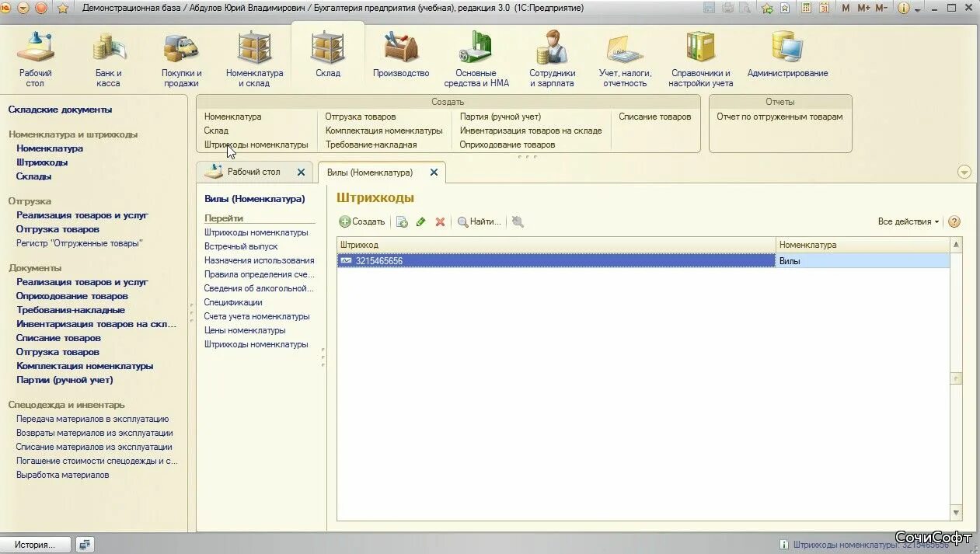Open Учет, налоги, отчетность section
Image resolution: width=980 pixels, height=554 pixels.
click(625, 59)
